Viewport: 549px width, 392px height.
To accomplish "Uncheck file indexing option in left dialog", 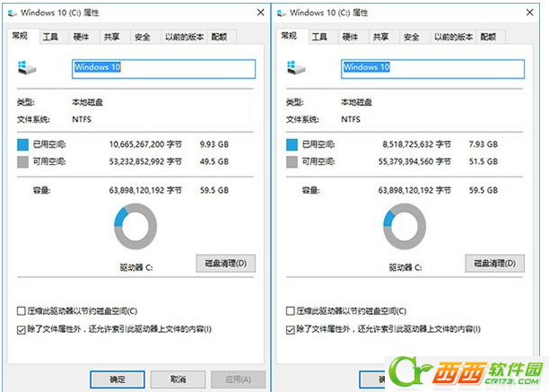I will point(21,329).
